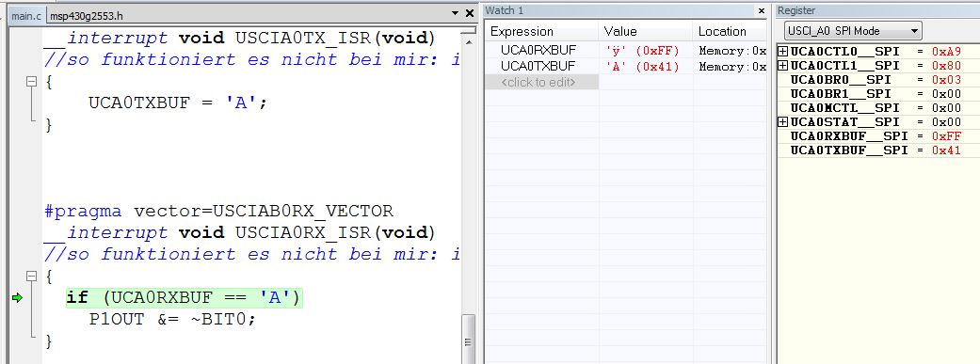This screenshot has height=364, width=980.
Task: Select UCA0RXBUF expression in Watch 1
Action: point(538,51)
